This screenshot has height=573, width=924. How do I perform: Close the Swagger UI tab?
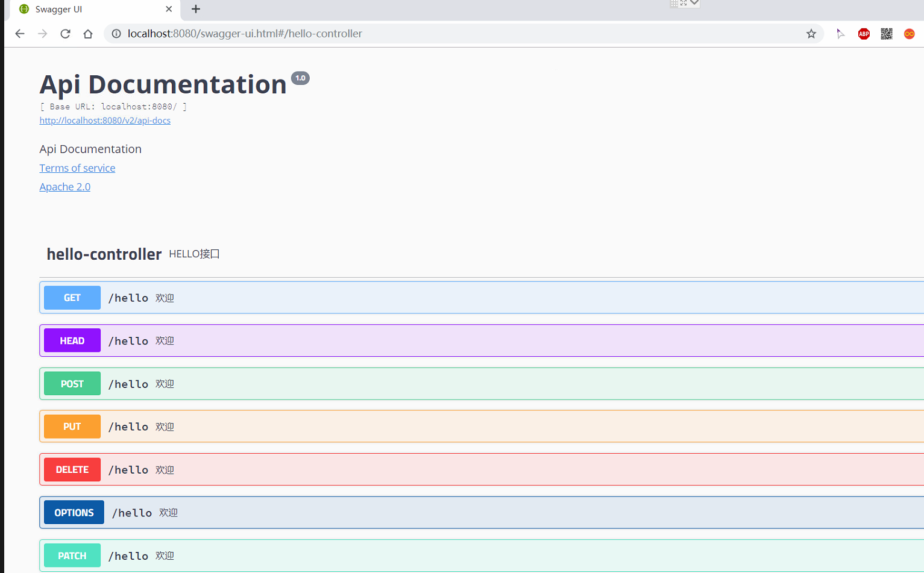169,9
